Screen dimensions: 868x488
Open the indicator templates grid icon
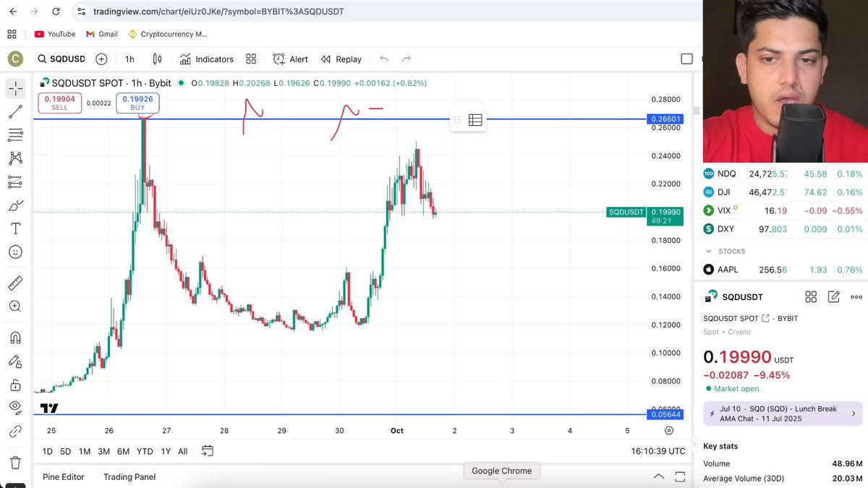point(251,59)
